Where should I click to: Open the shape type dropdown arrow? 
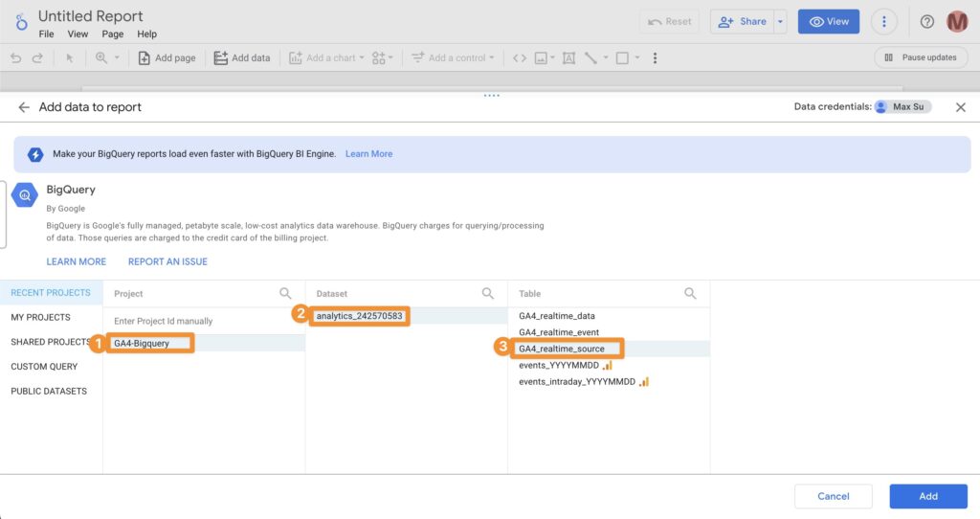pyautogui.click(x=637, y=58)
